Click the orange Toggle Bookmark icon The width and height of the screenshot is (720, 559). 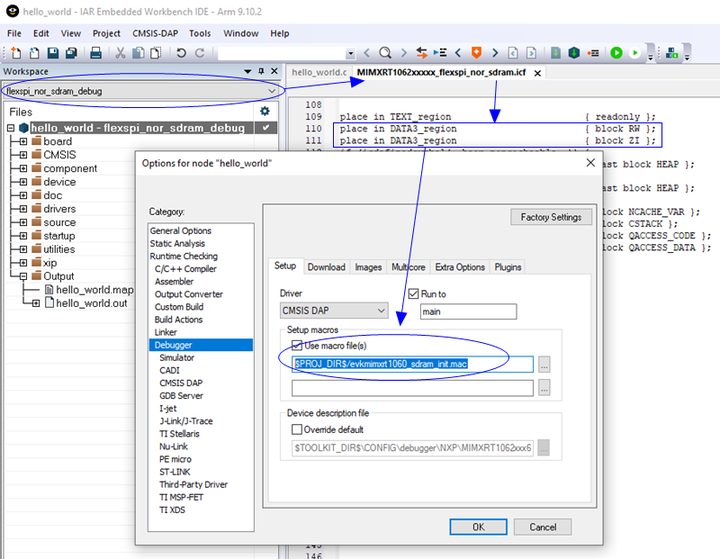point(476,52)
